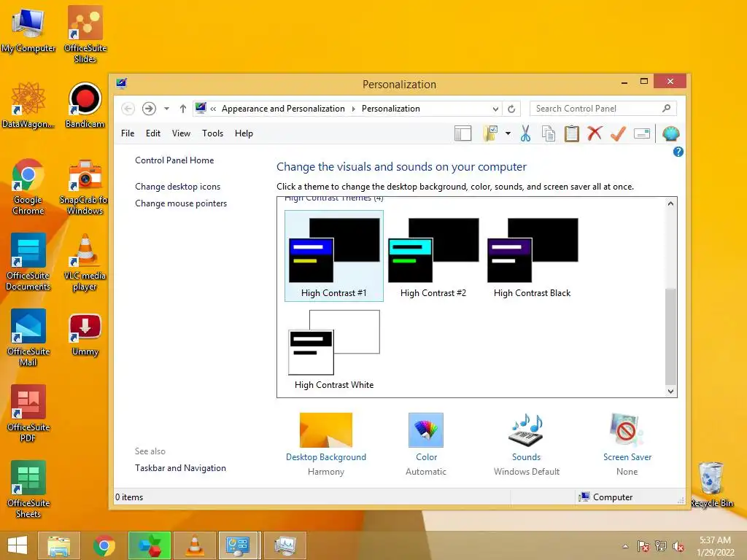Select the High Contrast White theme
The width and height of the screenshot is (747, 560).
[x=334, y=349]
